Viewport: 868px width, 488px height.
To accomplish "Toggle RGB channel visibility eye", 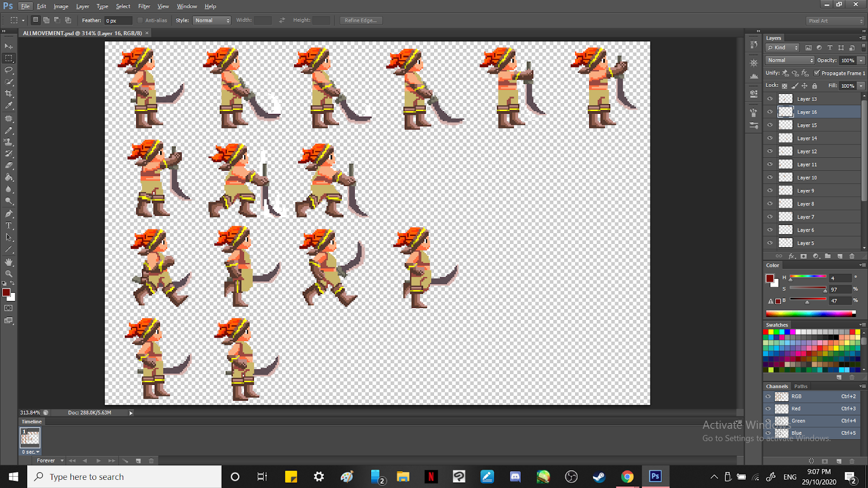I will 768,396.
